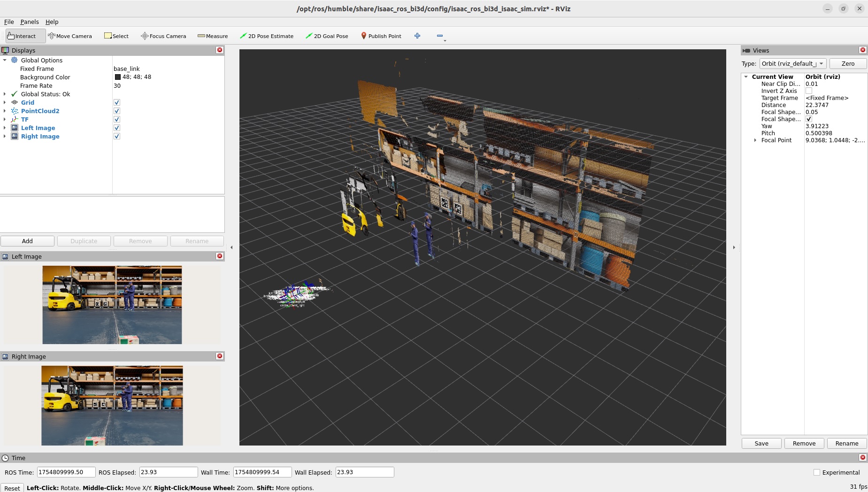Enable the Experimental checkbox

click(817, 472)
